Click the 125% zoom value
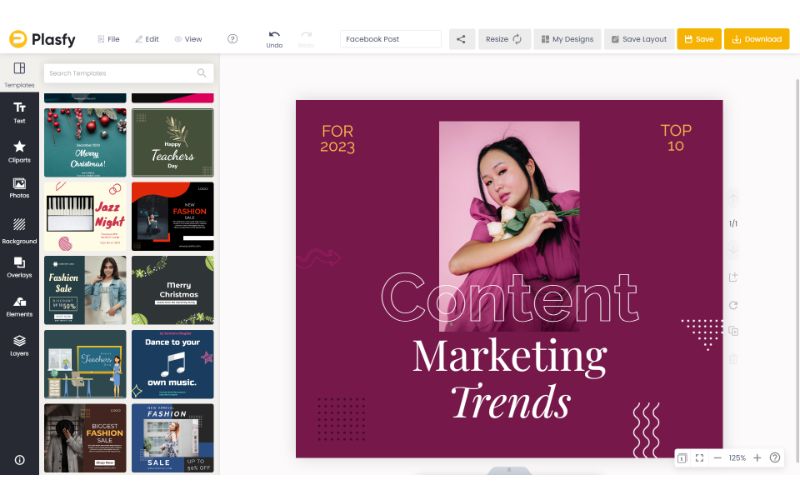800x500 pixels. pos(737,458)
